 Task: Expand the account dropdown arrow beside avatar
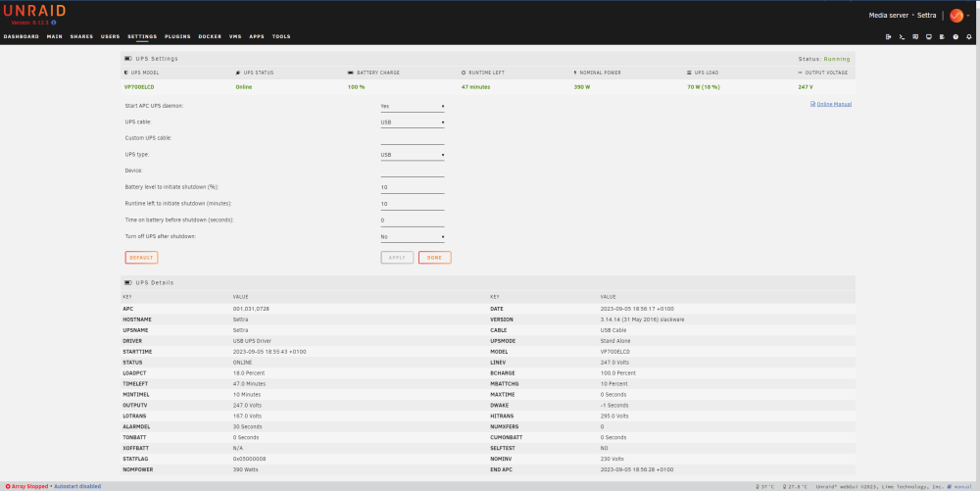[x=968, y=17]
